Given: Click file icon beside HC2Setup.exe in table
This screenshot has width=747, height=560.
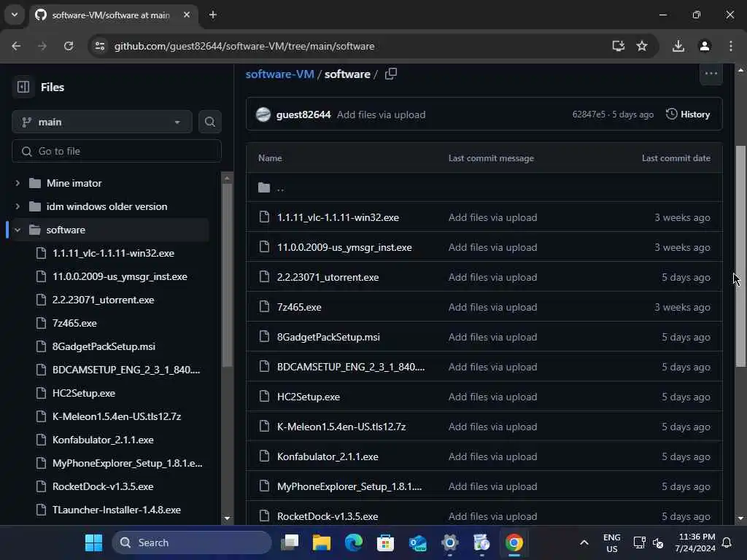Looking at the screenshot, I should pos(264,396).
